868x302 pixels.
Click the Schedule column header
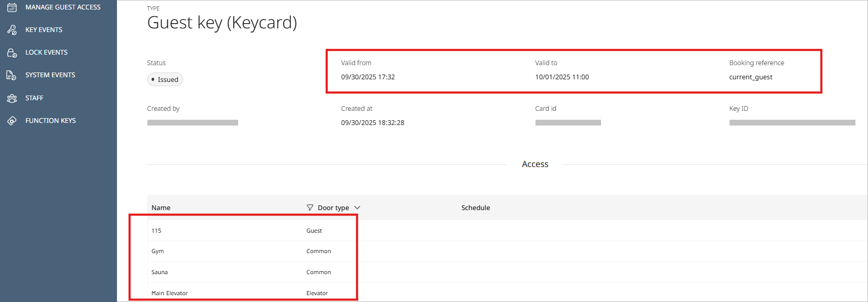click(475, 208)
